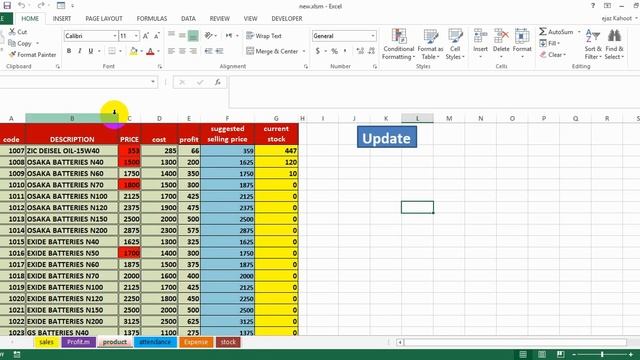Open Conditional Formatting menu
The image size is (640, 360).
(x=399, y=44)
